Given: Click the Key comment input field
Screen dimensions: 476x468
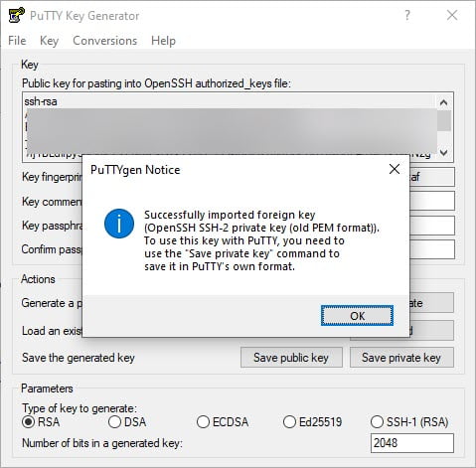Looking at the screenshot, I should tap(432, 201).
